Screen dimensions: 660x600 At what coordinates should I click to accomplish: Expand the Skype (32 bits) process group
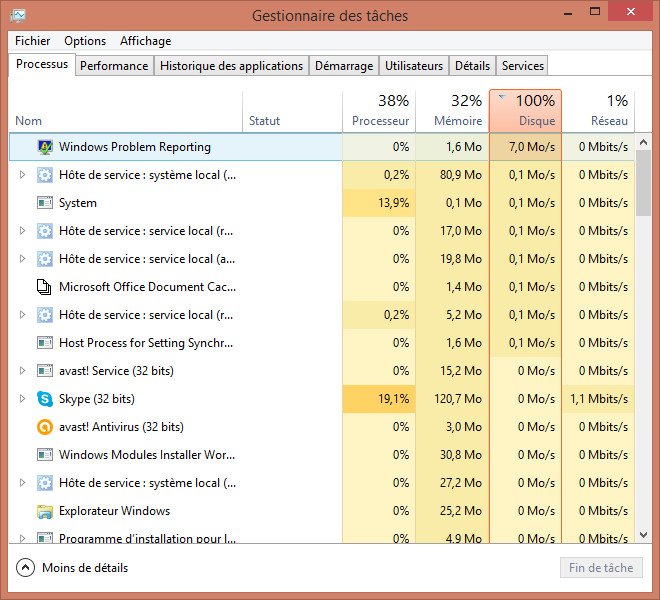point(22,399)
